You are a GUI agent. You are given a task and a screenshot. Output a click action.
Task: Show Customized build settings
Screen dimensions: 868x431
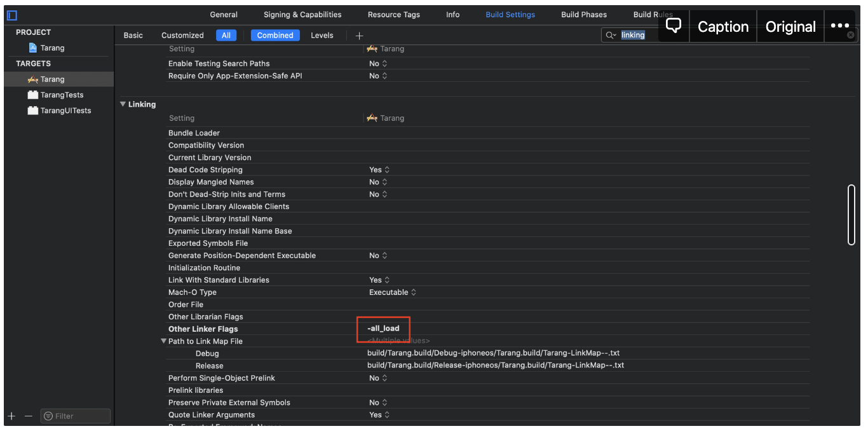pos(182,36)
